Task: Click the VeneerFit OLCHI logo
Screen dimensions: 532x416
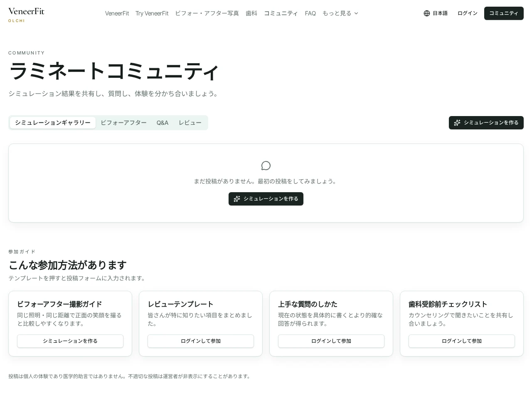Action: point(26,15)
